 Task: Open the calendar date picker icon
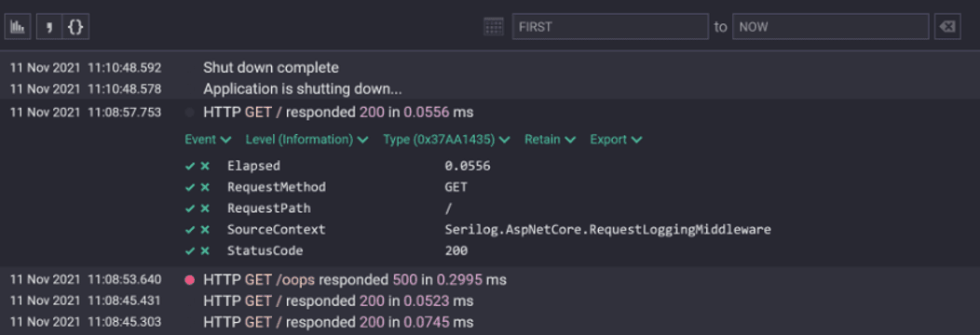494,27
